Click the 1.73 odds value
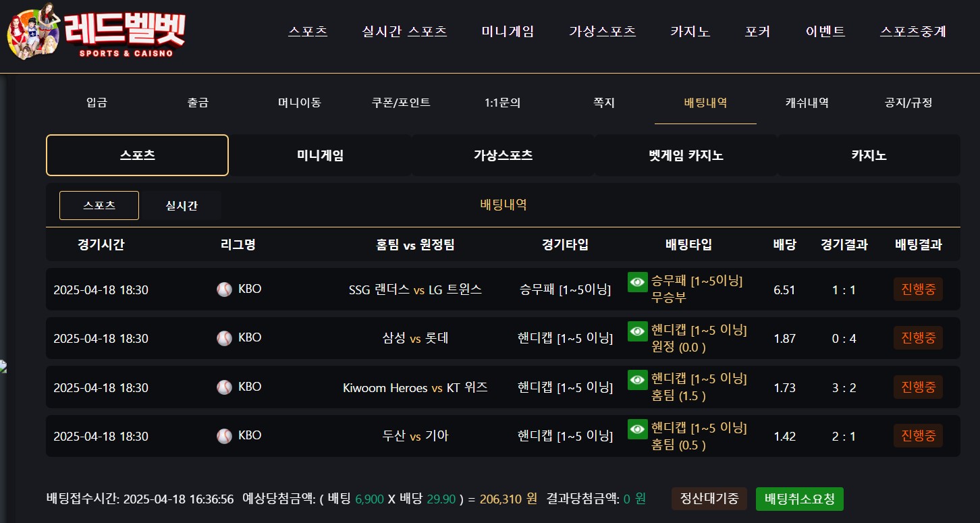 [784, 388]
